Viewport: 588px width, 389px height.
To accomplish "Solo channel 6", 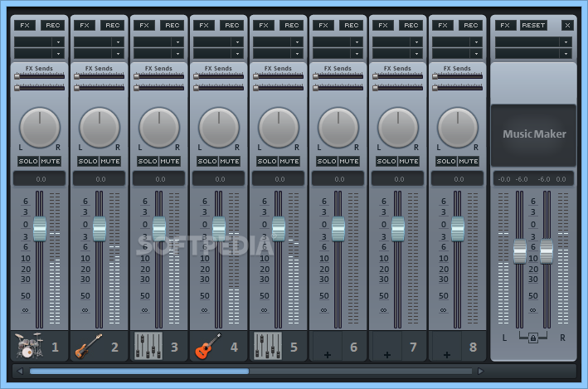I will [x=326, y=161].
